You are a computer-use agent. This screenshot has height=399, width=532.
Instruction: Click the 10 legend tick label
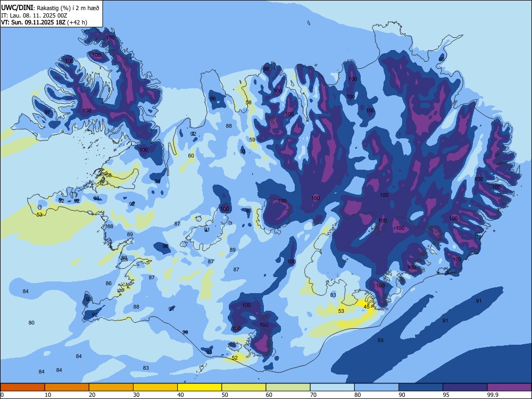[48, 395]
